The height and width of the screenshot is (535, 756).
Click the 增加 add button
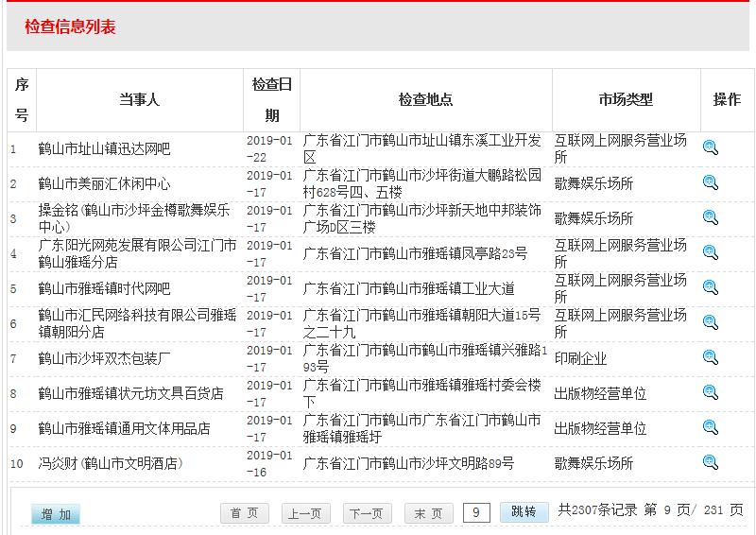[x=56, y=514]
